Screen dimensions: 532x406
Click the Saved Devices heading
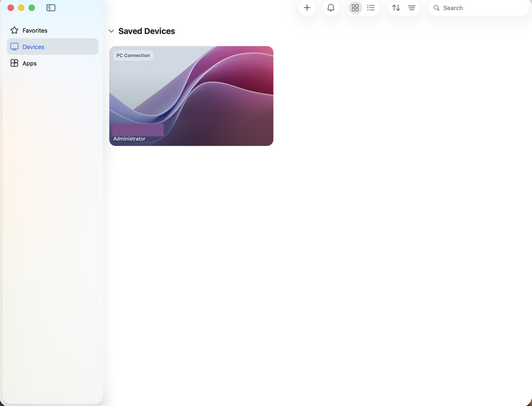(x=147, y=31)
